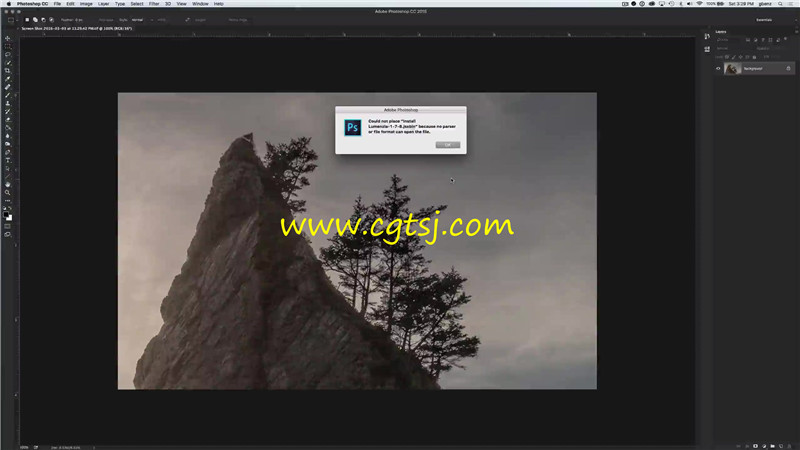This screenshot has width=800, height=450.
Task: Open the tool preset picker dropdown
Action: 12,20
